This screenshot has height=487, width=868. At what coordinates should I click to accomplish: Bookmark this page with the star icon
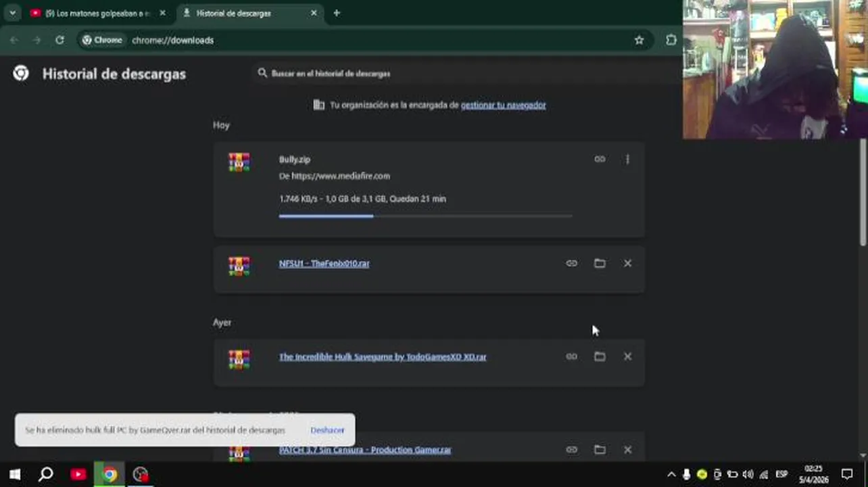click(x=639, y=40)
